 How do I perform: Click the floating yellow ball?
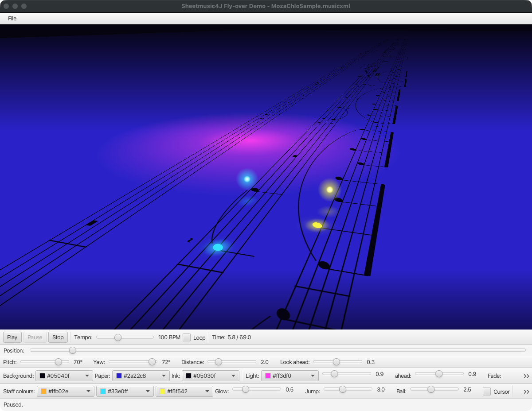click(x=329, y=190)
